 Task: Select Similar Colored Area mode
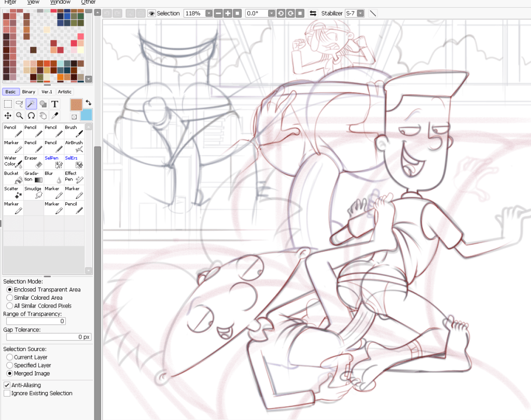pos(10,298)
